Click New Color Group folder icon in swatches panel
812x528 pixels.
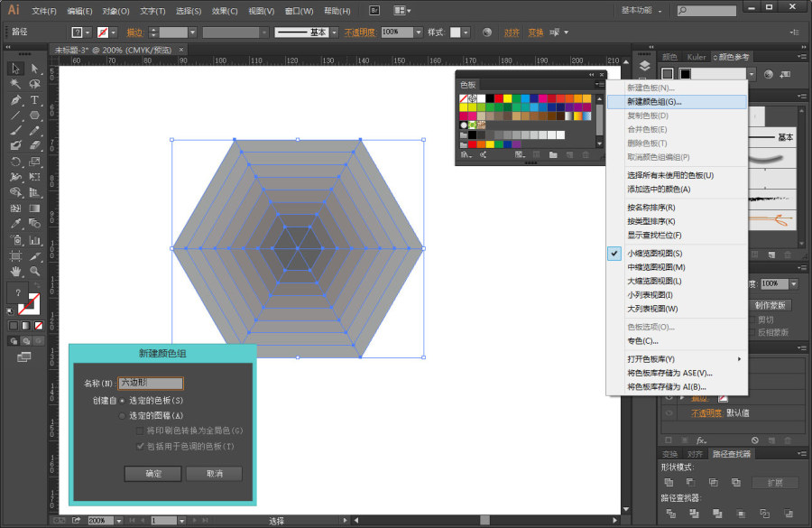(x=553, y=154)
